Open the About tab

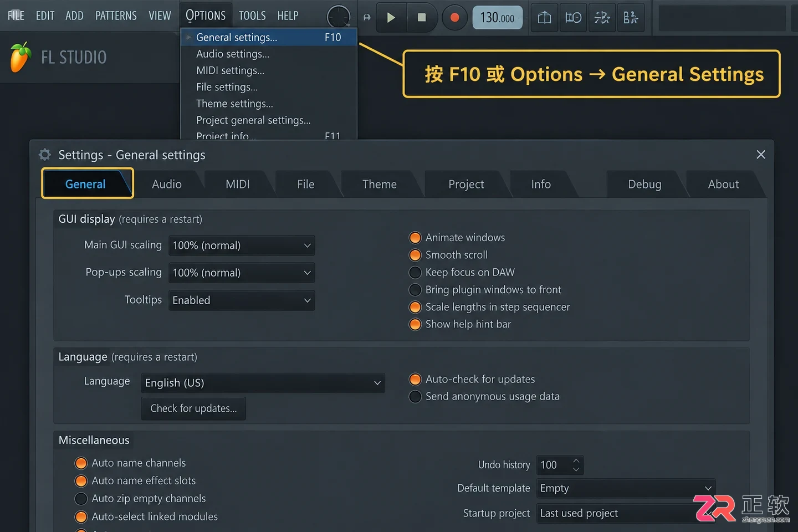pos(724,184)
